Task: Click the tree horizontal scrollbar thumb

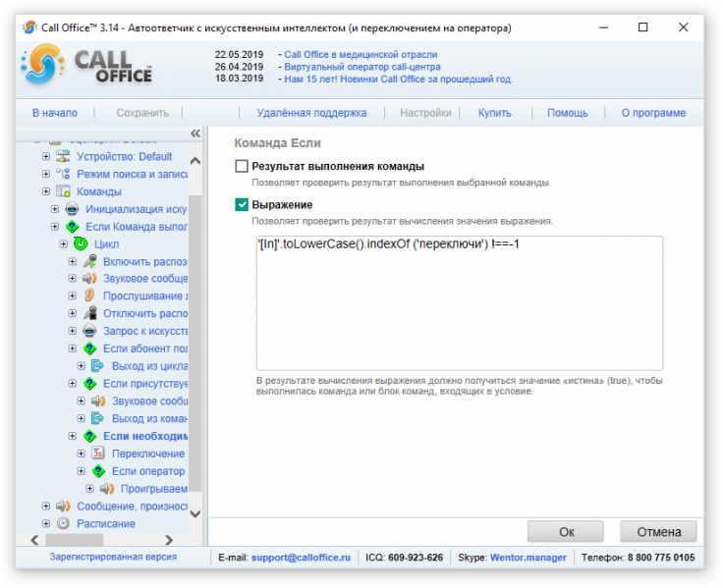Action: point(75,540)
